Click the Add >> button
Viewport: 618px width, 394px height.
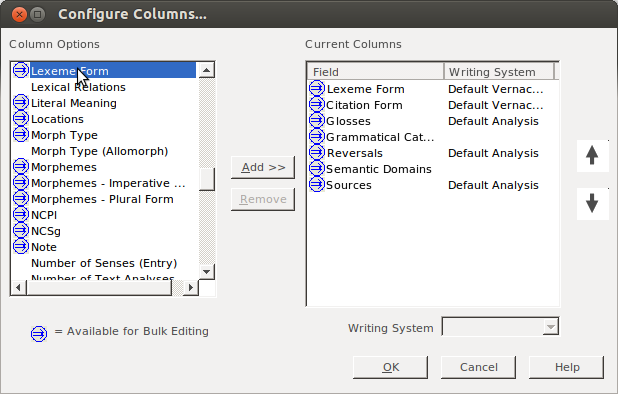coord(263,167)
